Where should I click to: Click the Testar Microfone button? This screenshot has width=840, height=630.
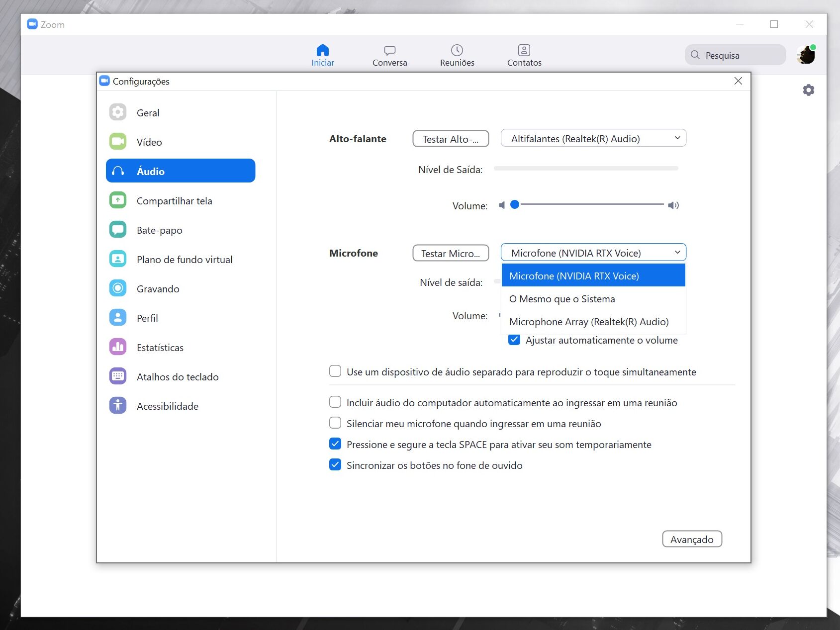coord(451,253)
